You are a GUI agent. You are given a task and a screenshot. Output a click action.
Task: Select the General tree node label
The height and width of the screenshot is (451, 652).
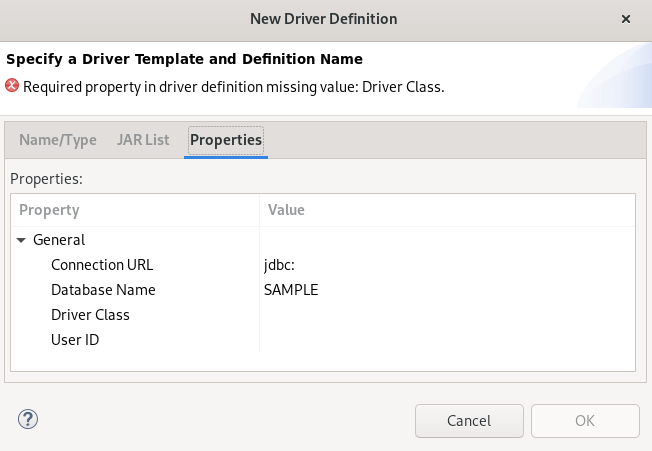tap(59, 240)
